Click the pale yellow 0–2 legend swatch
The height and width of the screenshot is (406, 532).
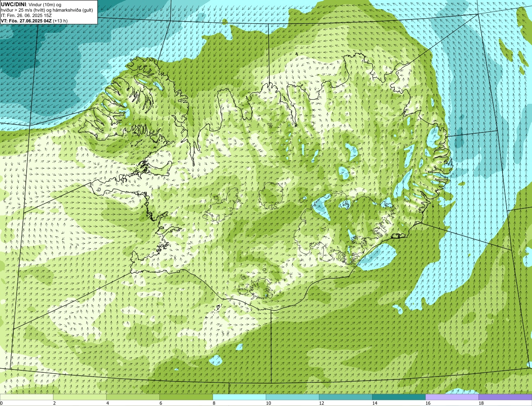coord(27,397)
